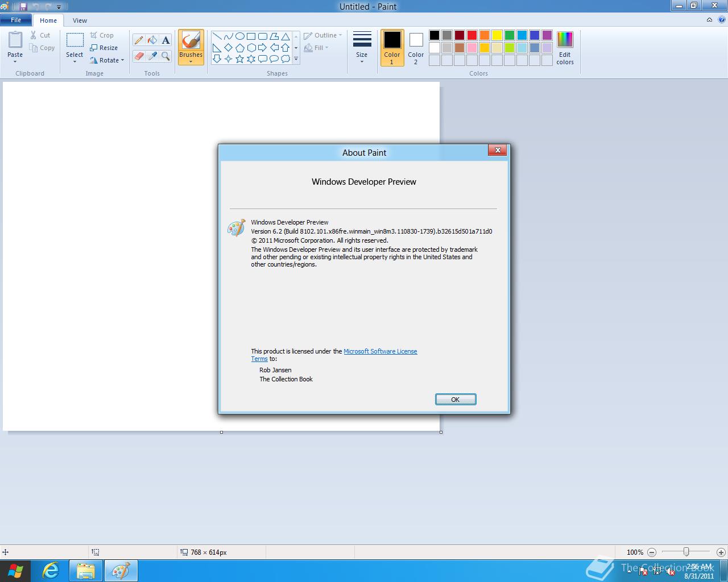Select the Magnifier tool
The width and height of the screenshot is (728, 582).
[x=166, y=56]
